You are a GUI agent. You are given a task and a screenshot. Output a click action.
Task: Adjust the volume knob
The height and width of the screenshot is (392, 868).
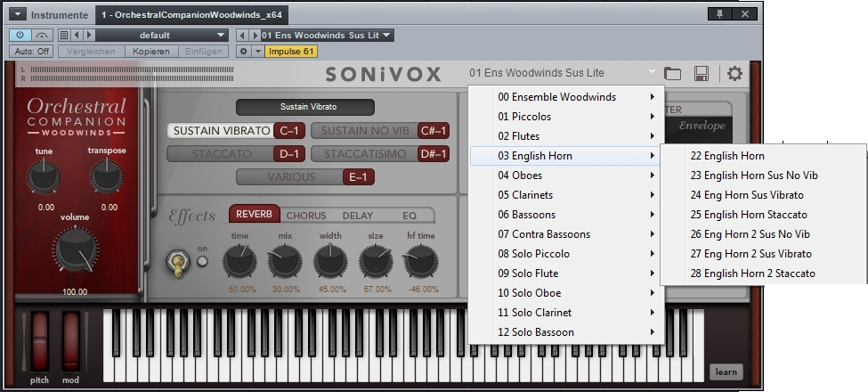point(76,251)
